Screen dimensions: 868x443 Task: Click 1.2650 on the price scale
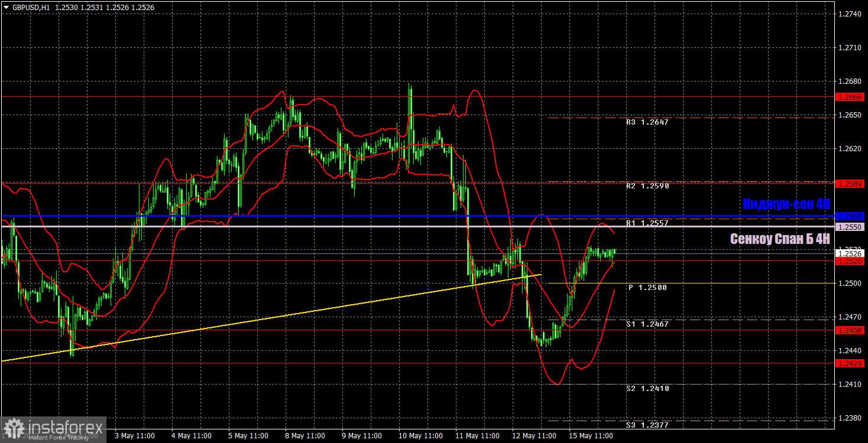[x=850, y=115]
